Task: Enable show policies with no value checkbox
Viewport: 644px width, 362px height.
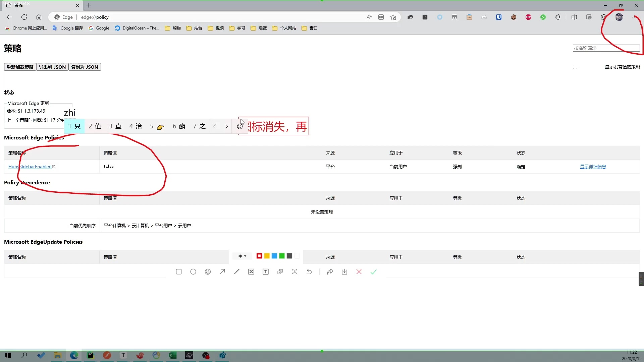Action: (x=575, y=67)
